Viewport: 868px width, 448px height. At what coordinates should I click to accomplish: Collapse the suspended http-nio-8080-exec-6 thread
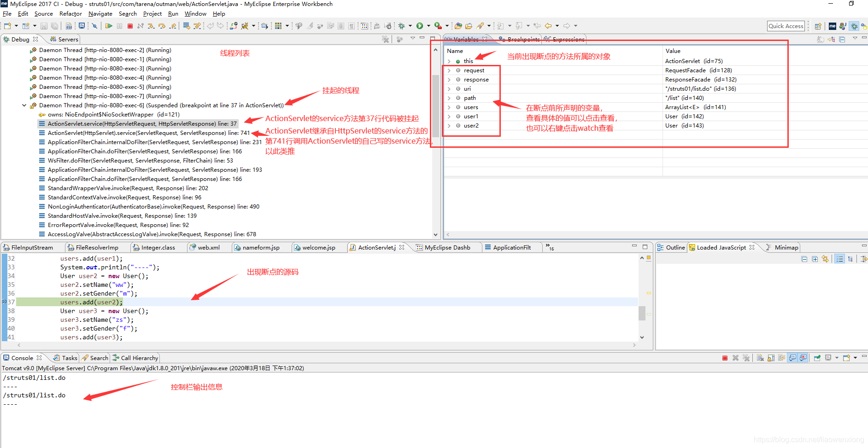(24, 105)
